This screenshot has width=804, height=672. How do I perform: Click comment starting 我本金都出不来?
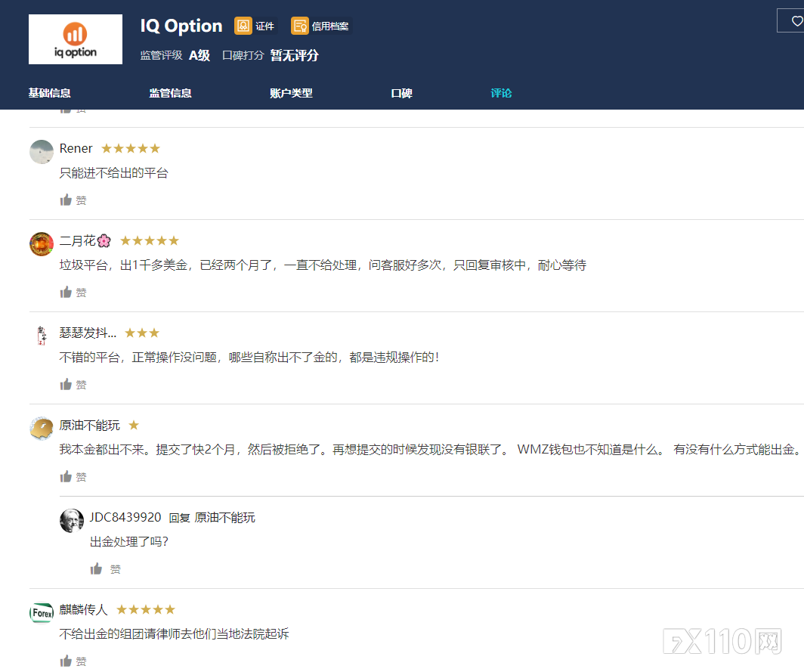[x=431, y=449]
